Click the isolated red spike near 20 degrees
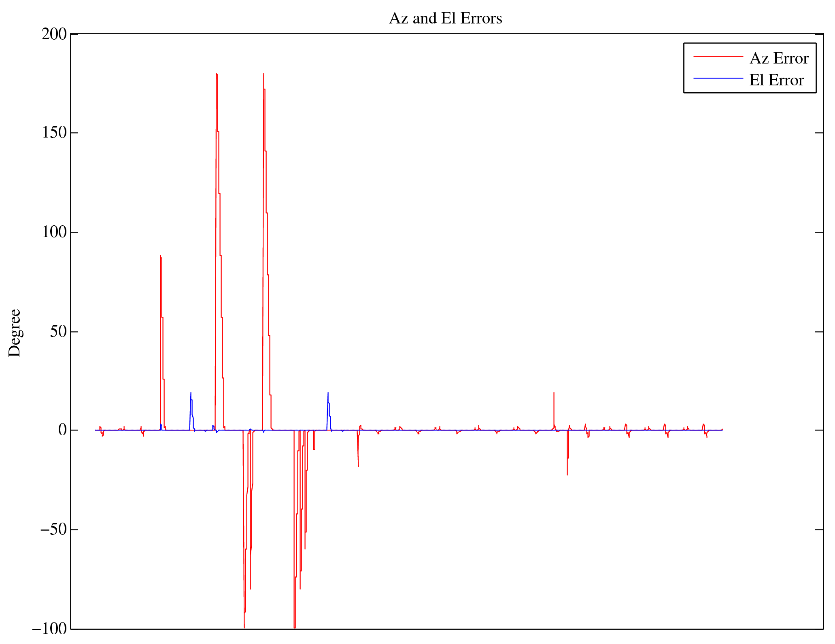Viewport: 835px width, 644px height. pos(554,394)
